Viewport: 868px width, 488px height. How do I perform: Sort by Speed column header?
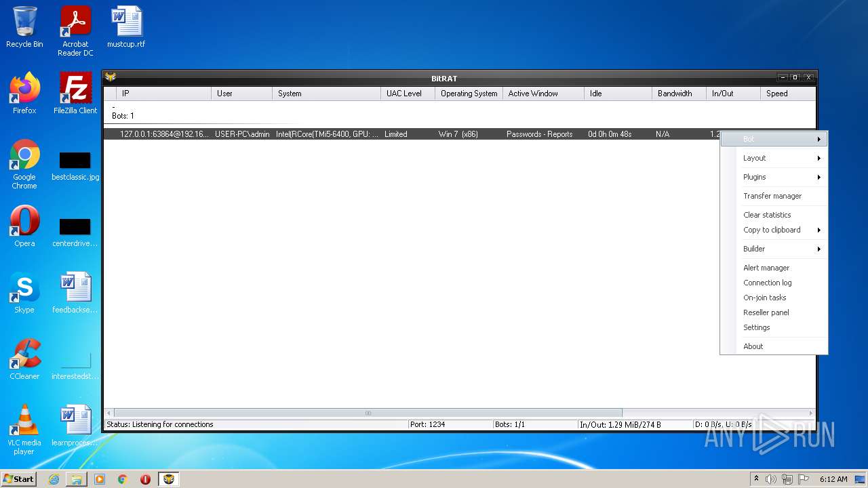[787, 94]
